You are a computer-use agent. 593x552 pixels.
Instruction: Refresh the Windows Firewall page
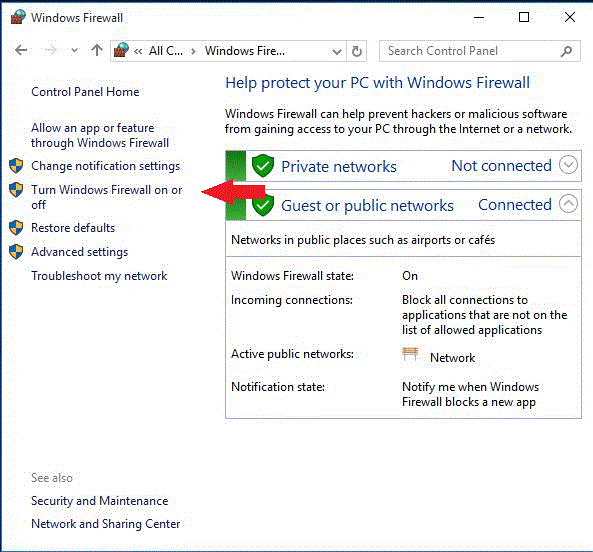pos(357,51)
